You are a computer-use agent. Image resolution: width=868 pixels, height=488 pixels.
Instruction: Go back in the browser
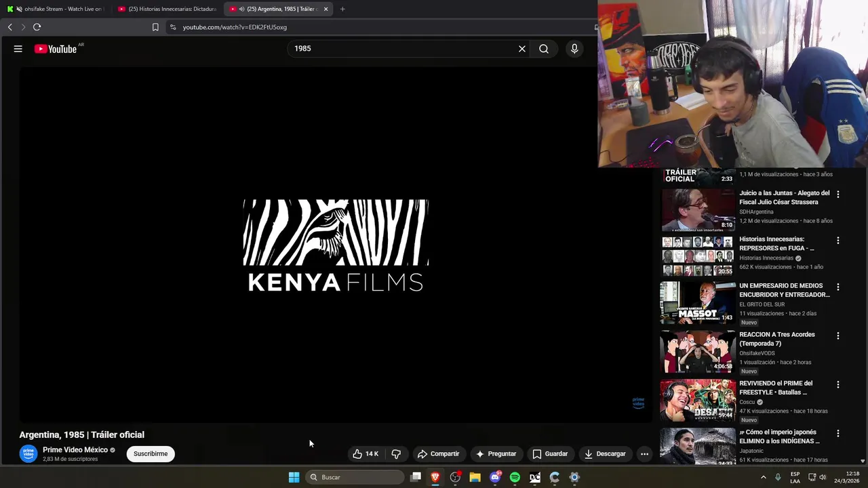pos(9,27)
